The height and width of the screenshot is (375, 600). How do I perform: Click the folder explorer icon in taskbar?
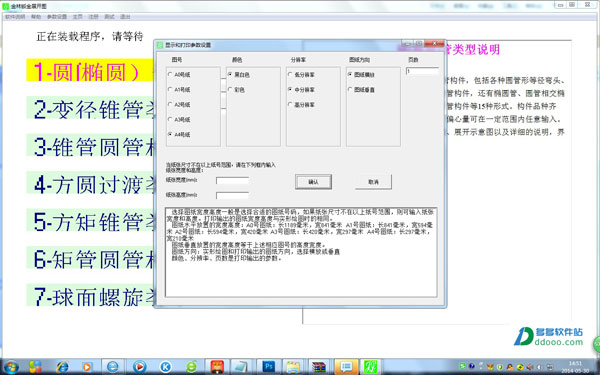pos(293,367)
